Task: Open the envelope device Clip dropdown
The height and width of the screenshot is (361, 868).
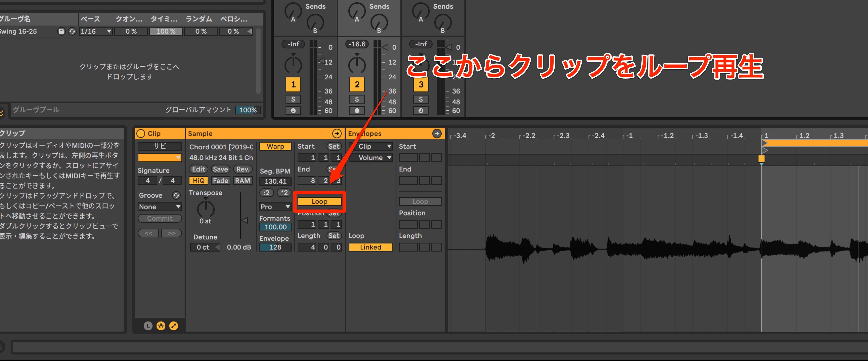Action: click(371, 146)
